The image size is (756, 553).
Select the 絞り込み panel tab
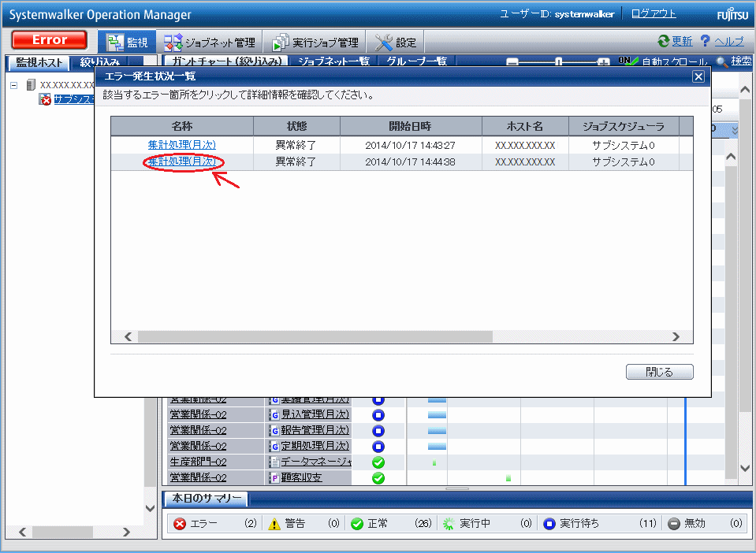coord(100,62)
